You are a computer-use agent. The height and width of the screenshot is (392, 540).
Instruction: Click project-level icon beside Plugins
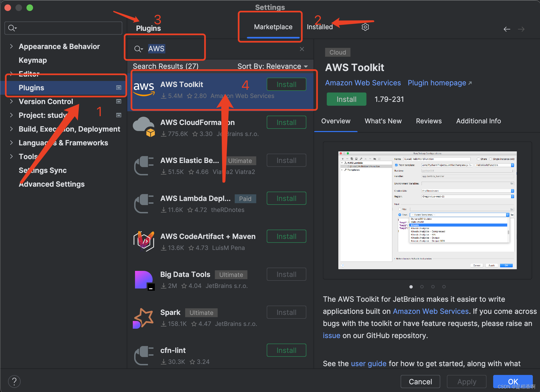119,88
